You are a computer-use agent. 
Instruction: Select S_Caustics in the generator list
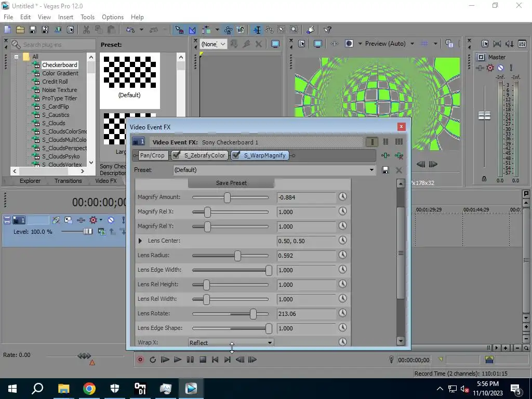pyautogui.click(x=56, y=115)
